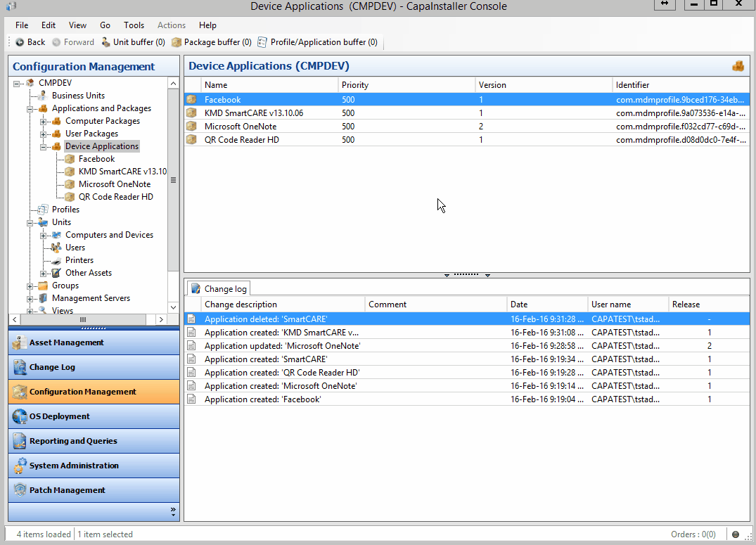
Task: Open Patch Management section
Action: [94, 490]
